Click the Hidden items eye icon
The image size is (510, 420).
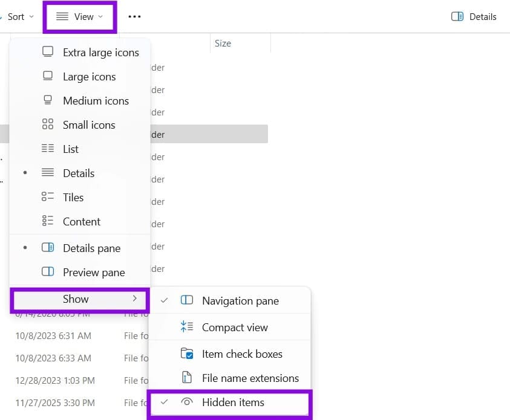coord(187,402)
